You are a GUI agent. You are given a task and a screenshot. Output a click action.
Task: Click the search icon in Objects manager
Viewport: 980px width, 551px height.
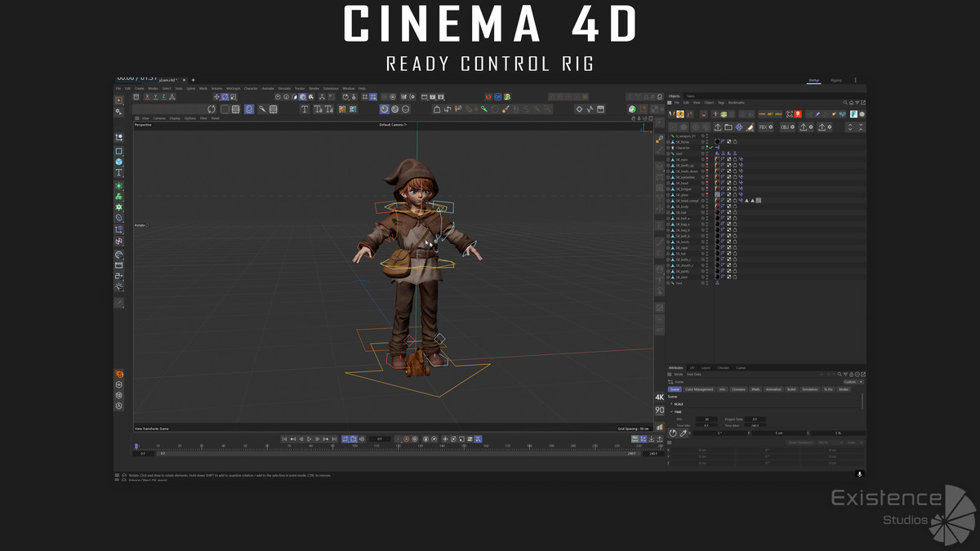[x=845, y=103]
